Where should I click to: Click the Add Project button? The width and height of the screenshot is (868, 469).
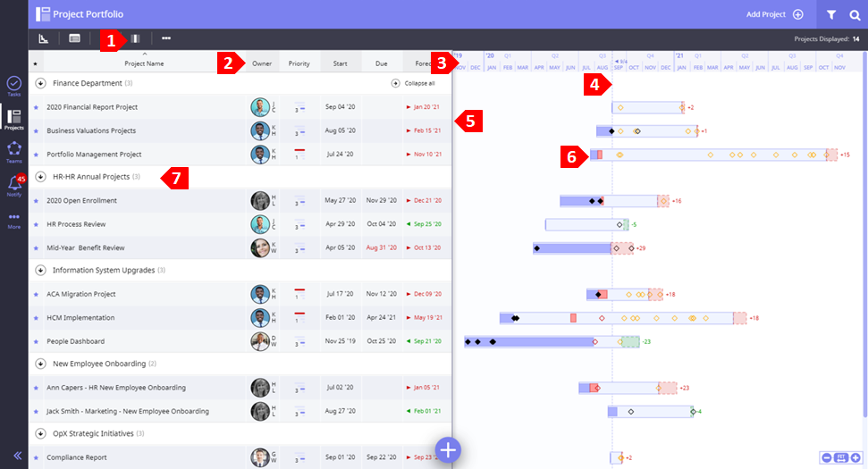click(x=774, y=14)
